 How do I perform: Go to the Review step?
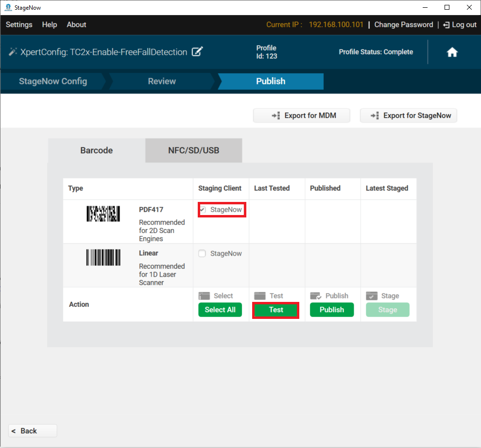coord(162,81)
